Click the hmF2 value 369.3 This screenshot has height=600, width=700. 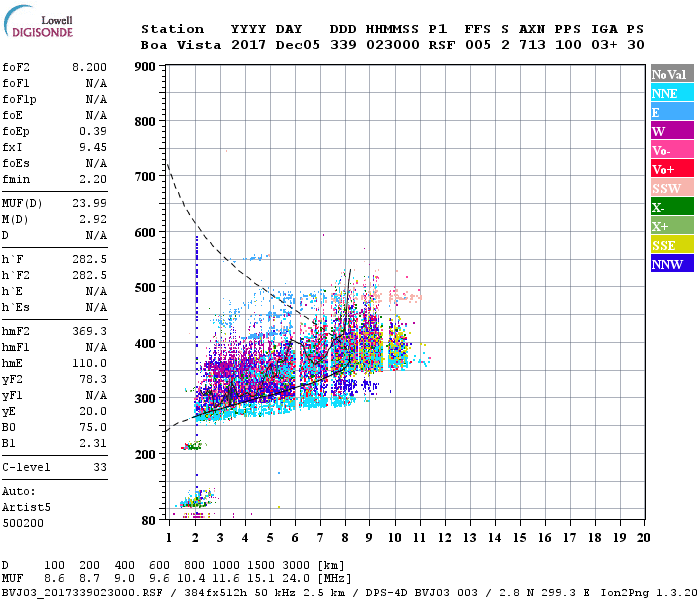pos(89,331)
